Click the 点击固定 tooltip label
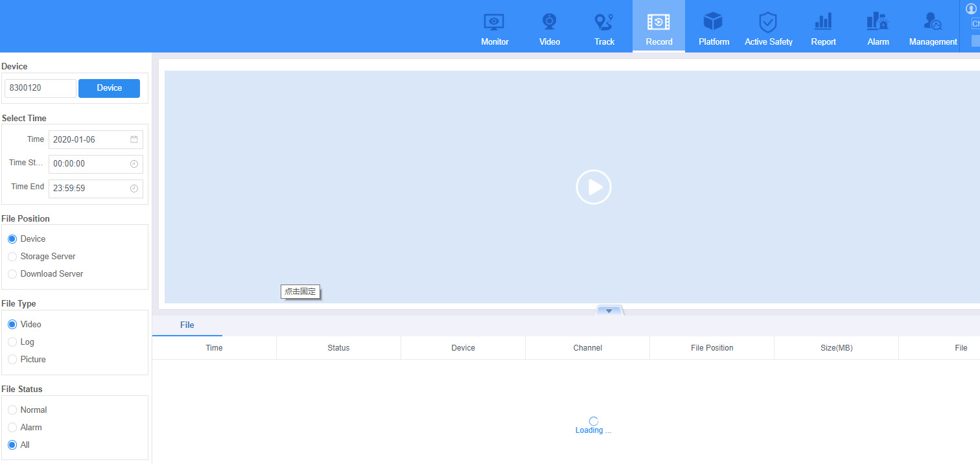980x464 pixels. click(300, 292)
